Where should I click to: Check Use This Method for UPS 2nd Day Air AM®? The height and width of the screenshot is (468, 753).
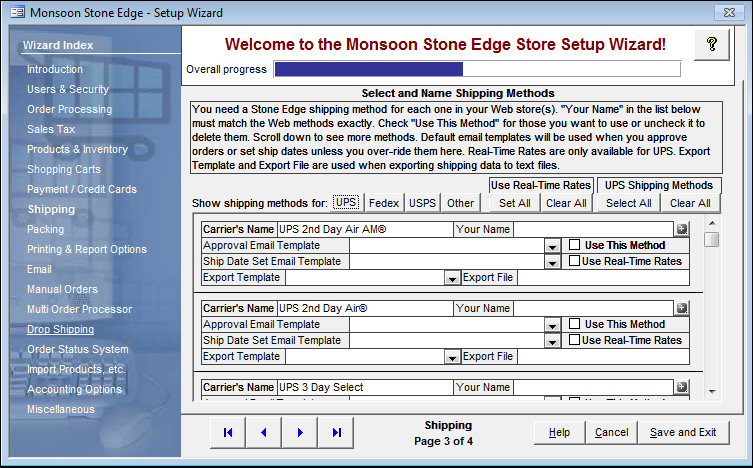coord(574,245)
